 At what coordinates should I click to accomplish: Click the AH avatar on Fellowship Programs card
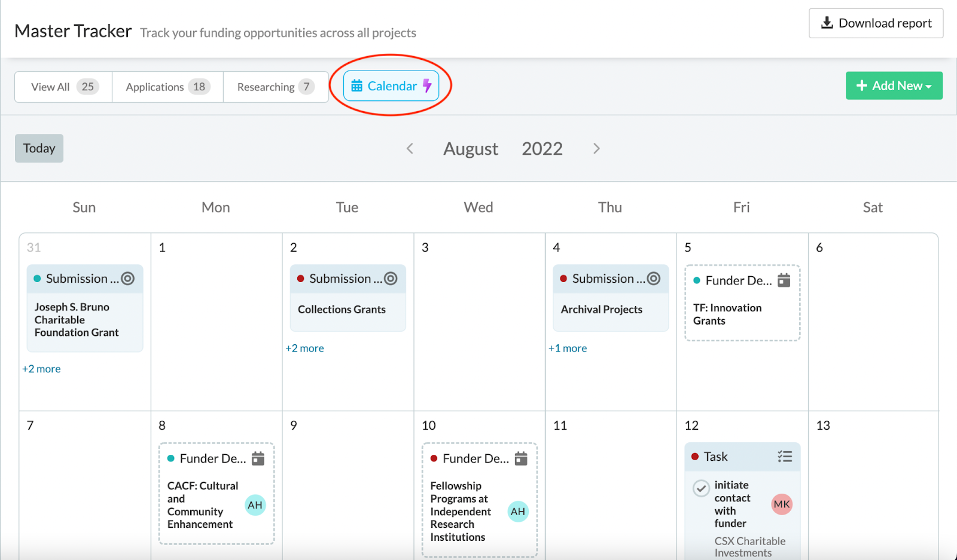pos(518,512)
